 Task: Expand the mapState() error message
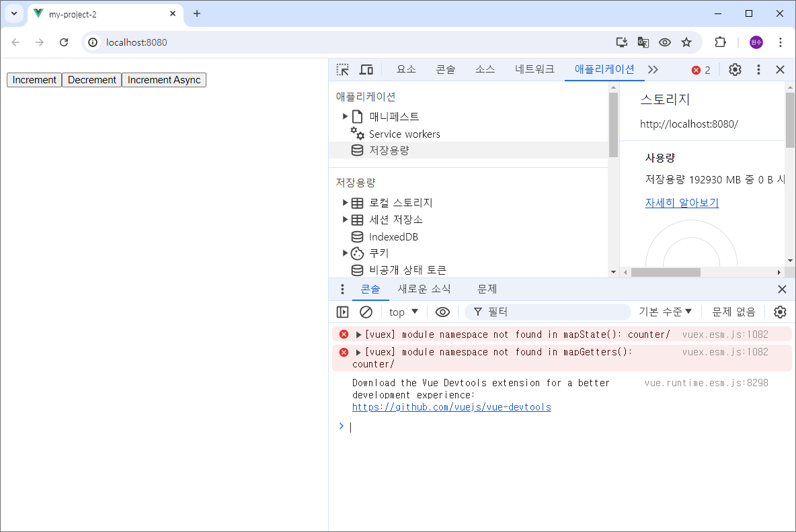pos(358,335)
